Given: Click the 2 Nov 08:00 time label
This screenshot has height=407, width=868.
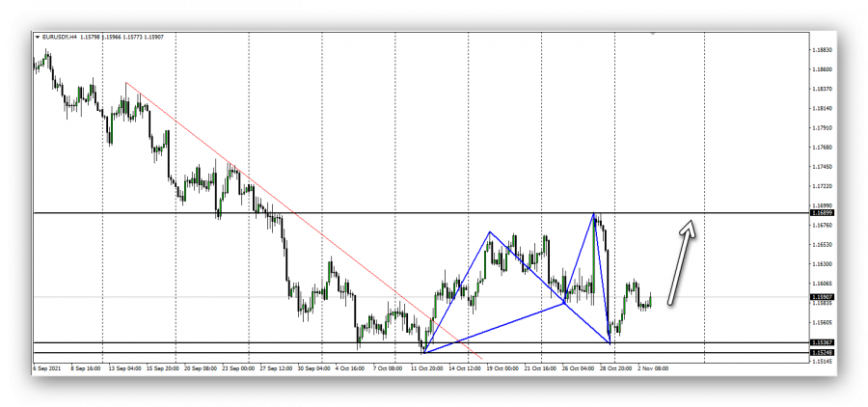Looking at the screenshot, I should pos(652,367).
